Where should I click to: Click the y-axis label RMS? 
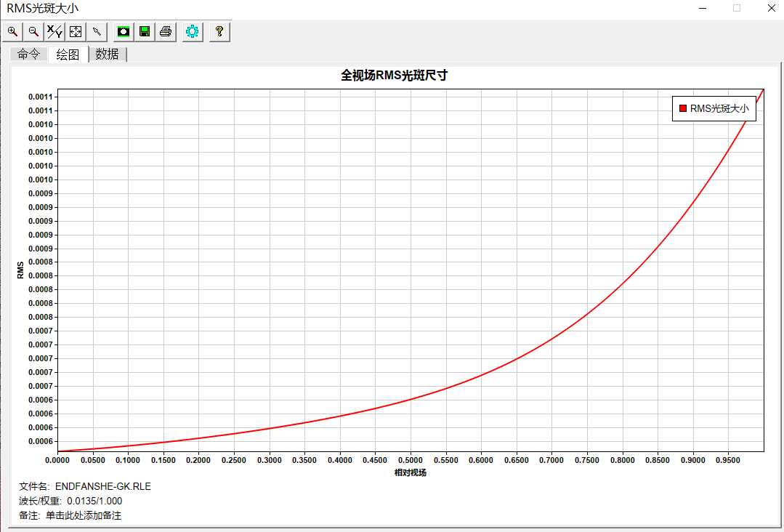pyautogui.click(x=20, y=270)
